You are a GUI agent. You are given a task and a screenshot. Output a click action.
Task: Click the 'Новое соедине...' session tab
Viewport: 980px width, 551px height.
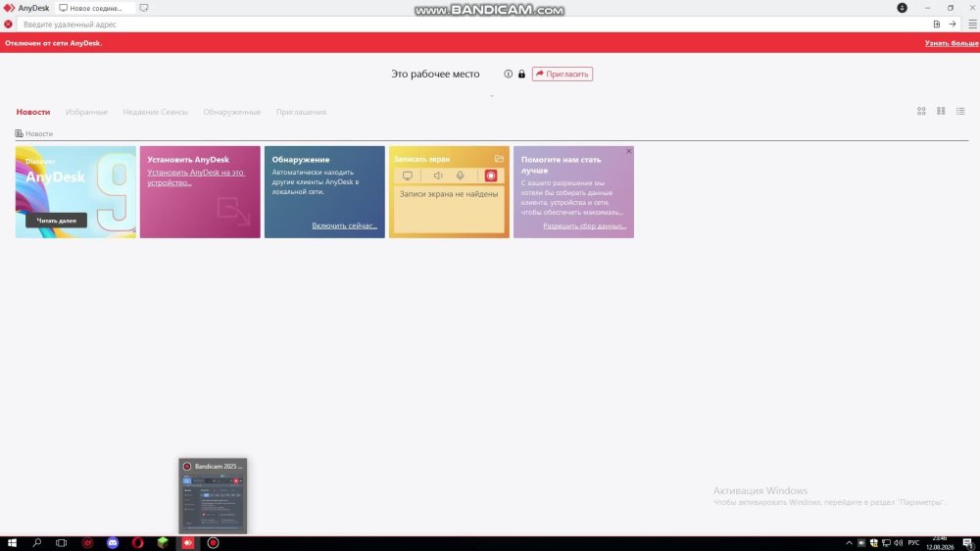[95, 8]
